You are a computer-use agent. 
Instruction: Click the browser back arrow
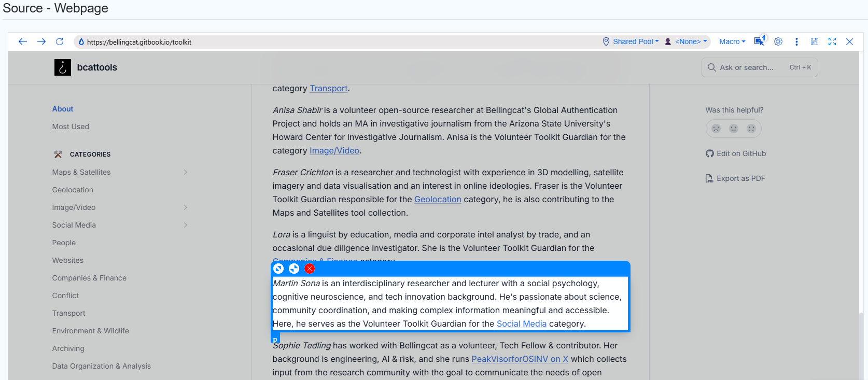pos(22,41)
